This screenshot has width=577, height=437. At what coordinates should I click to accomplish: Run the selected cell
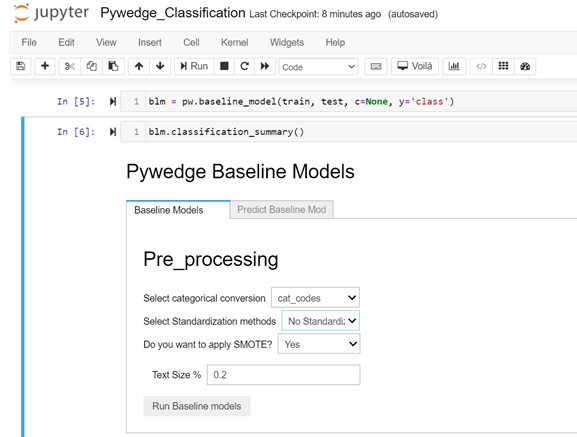click(x=194, y=66)
